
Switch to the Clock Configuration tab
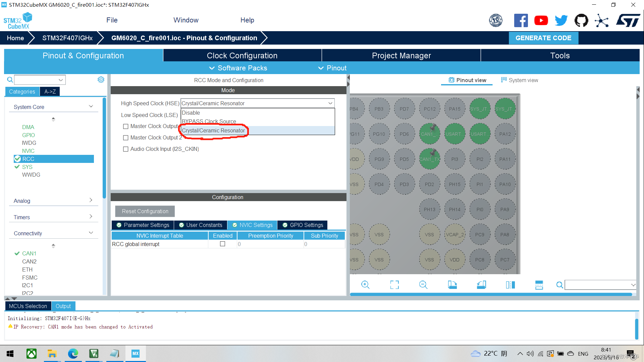tap(242, 56)
